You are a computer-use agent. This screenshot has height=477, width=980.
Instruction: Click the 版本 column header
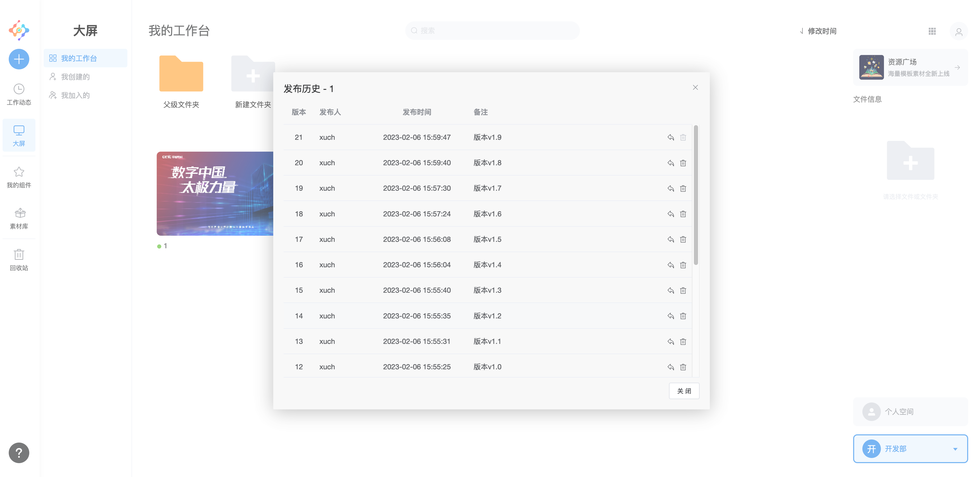(x=299, y=112)
